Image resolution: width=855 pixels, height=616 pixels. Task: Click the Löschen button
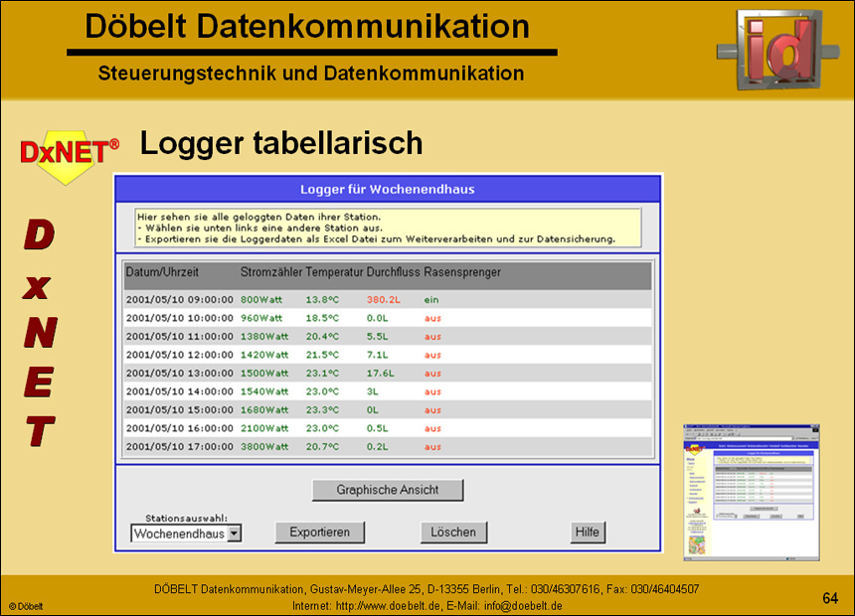453,533
